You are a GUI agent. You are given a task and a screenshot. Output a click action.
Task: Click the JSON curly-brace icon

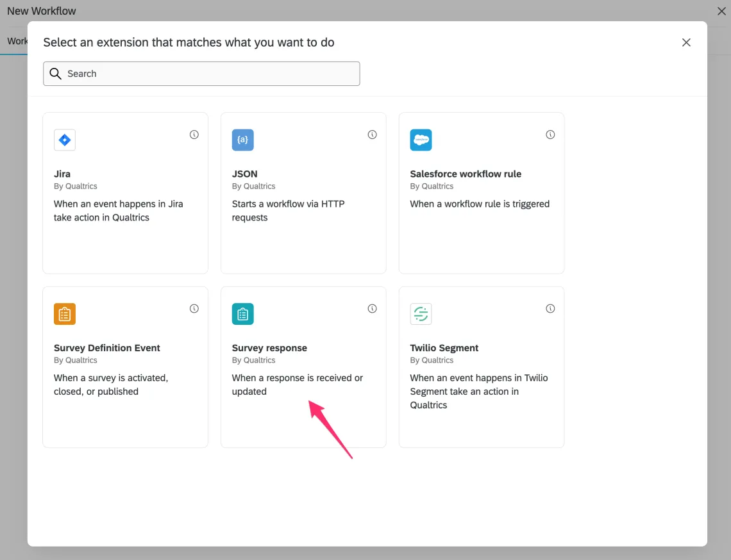click(243, 140)
